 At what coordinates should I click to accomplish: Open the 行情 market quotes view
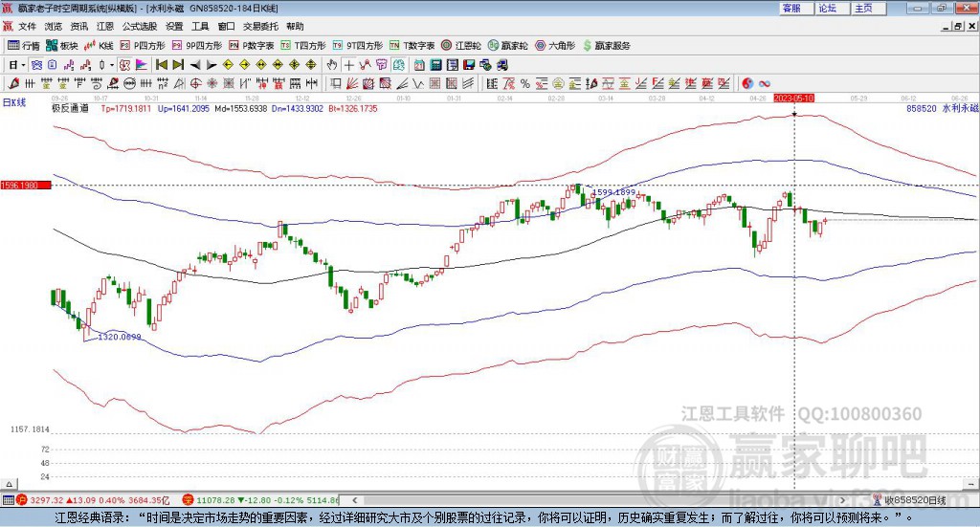(24, 45)
